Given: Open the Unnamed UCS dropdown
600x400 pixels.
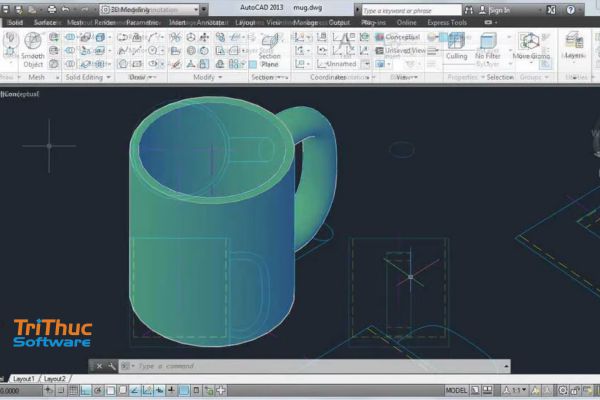Looking at the screenshot, I should click(343, 64).
